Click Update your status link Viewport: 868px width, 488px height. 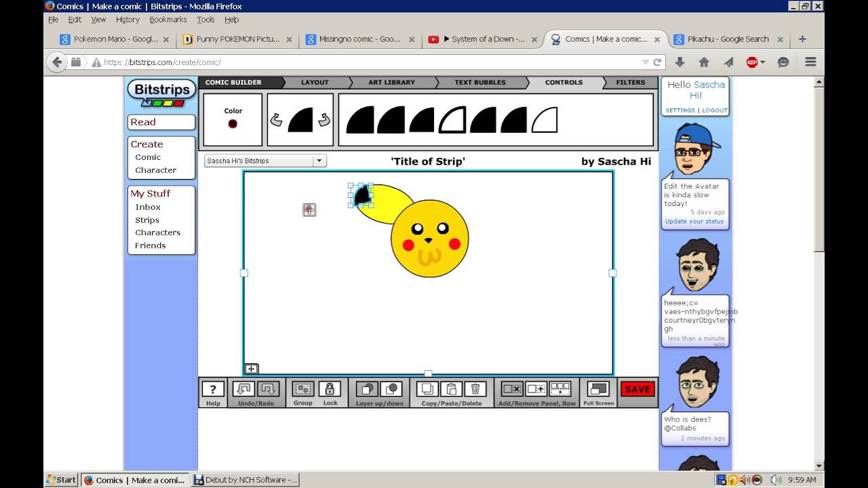pyautogui.click(x=694, y=222)
